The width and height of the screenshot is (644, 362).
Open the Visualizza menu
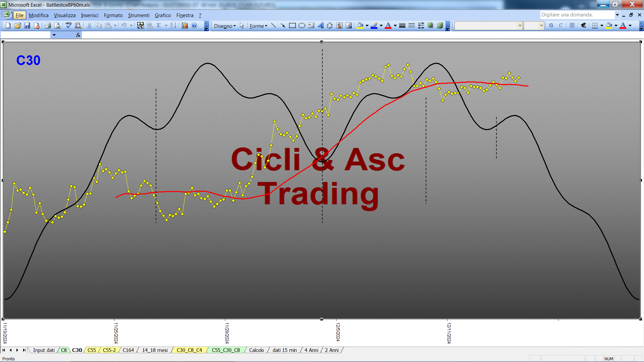(65, 15)
